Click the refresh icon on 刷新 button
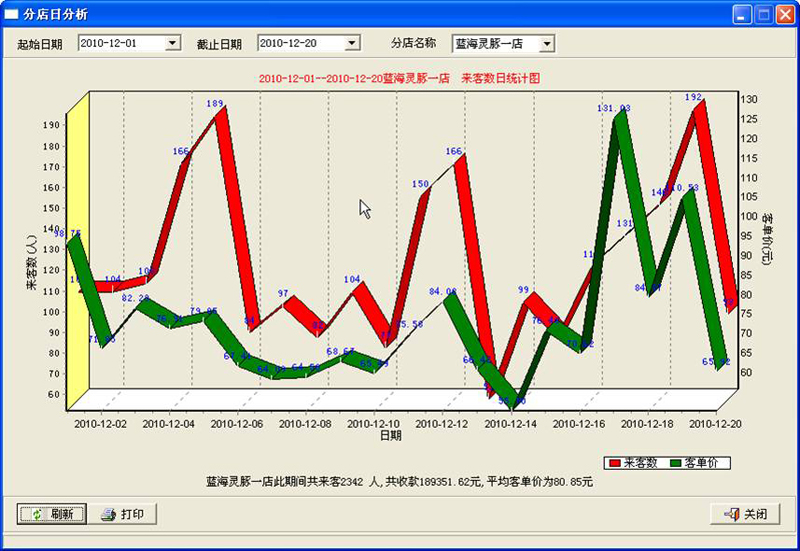The image size is (800, 551). click(37, 514)
